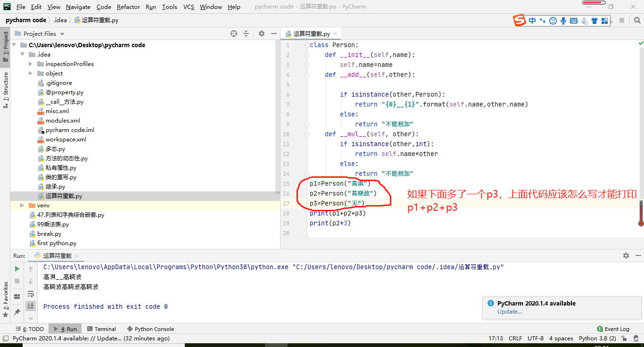
Task: Collapse the .idea folder in the tree
Action: (x=22, y=55)
